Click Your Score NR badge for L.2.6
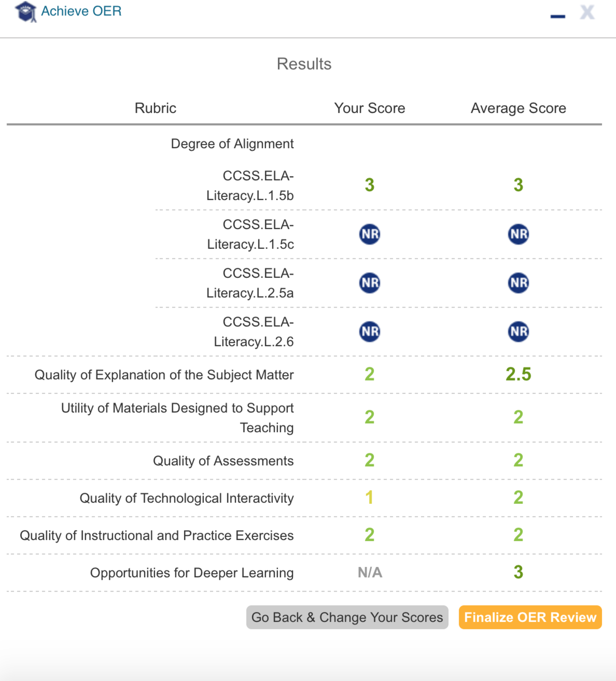Image resolution: width=616 pixels, height=681 pixels. 369,332
